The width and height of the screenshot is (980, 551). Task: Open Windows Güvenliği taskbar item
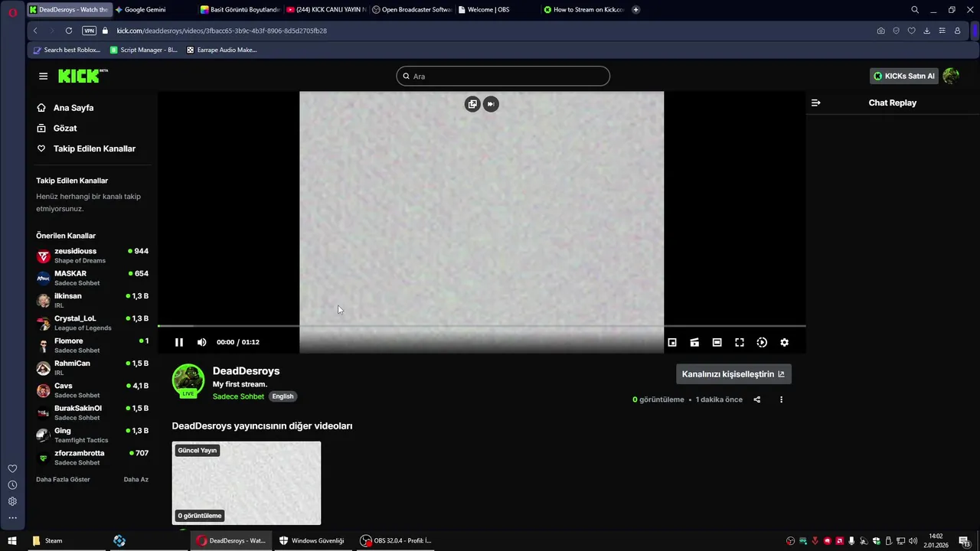(x=312, y=540)
